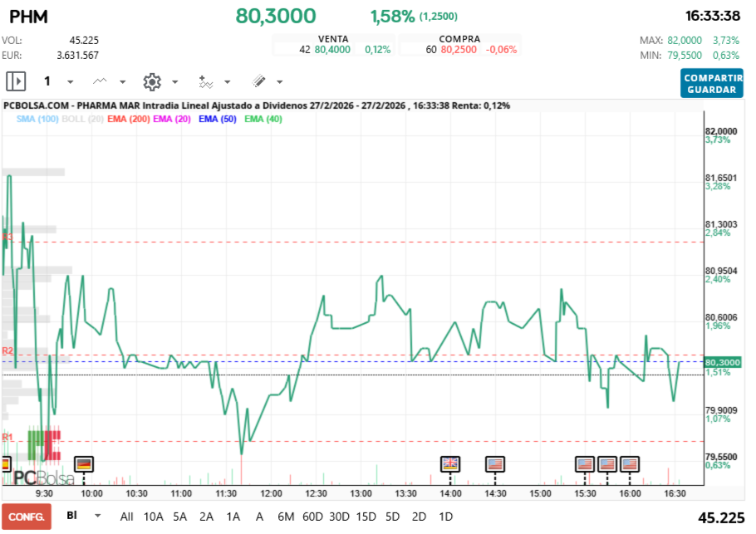Open the timeframe dropdown next to 1
Viewport: 756px width, 534px height.
[x=70, y=81]
